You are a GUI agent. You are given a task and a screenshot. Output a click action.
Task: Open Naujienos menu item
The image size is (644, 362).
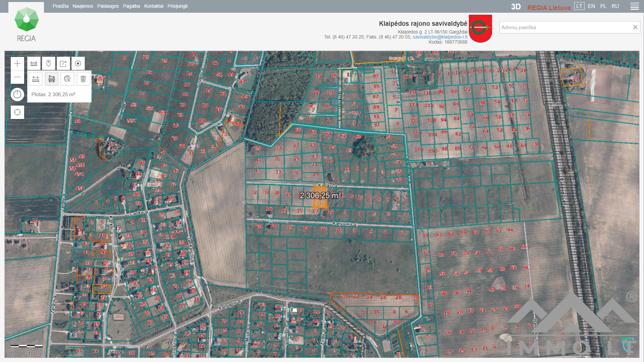[x=83, y=6]
